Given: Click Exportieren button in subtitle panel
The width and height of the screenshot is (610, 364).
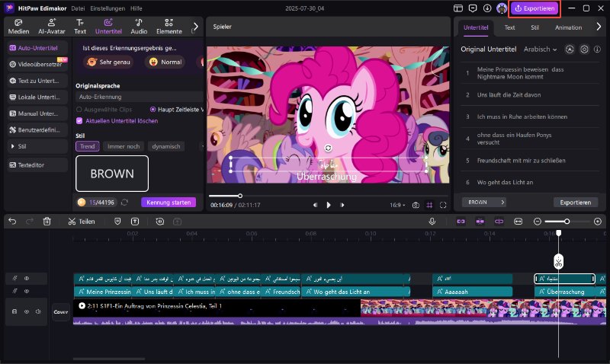Looking at the screenshot, I should [x=576, y=203].
